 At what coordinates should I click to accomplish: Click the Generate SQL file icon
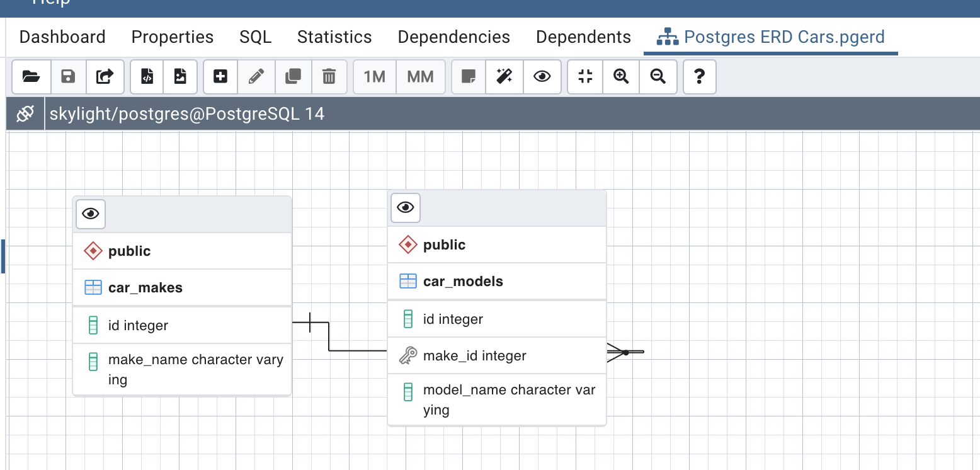click(x=147, y=77)
